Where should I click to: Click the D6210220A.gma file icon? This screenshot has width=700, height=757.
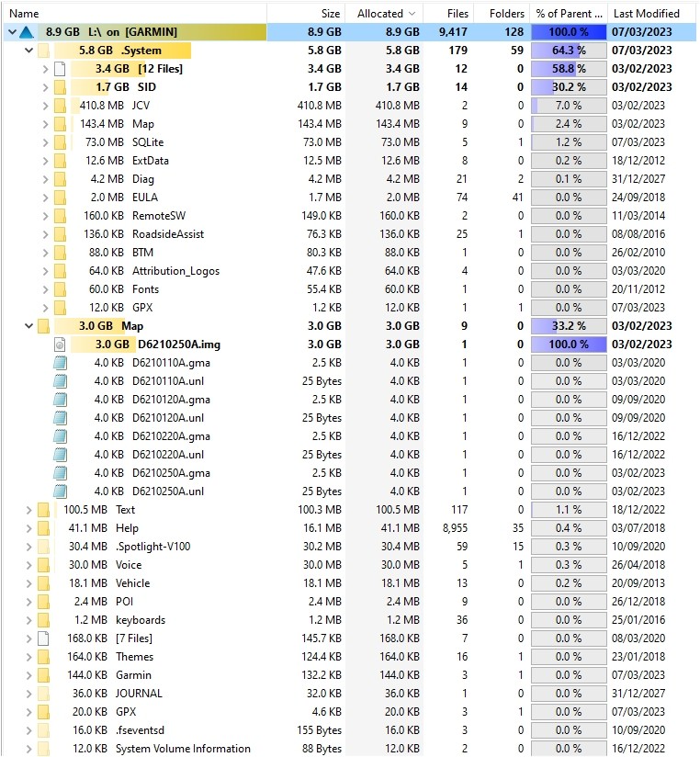click(60, 436)
